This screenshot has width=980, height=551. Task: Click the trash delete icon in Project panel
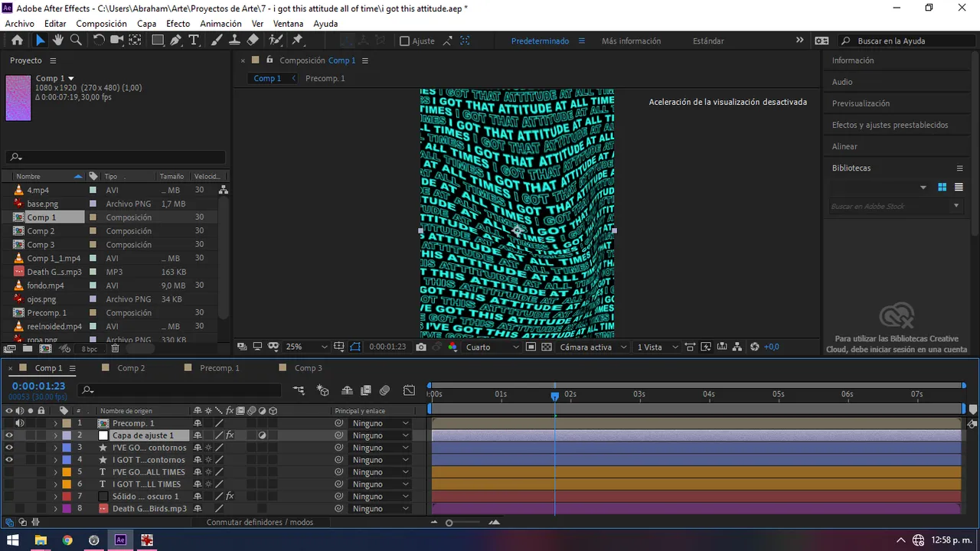115,349
